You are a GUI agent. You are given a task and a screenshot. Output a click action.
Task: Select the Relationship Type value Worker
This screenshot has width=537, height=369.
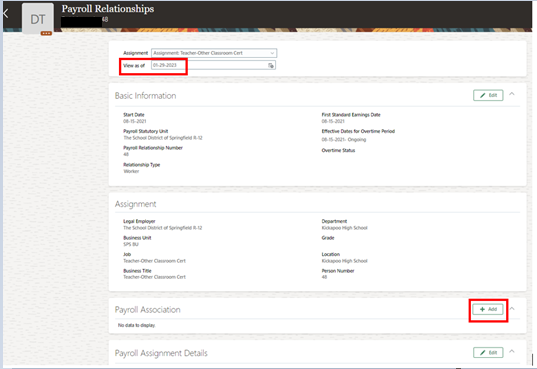tap(131, 171)
